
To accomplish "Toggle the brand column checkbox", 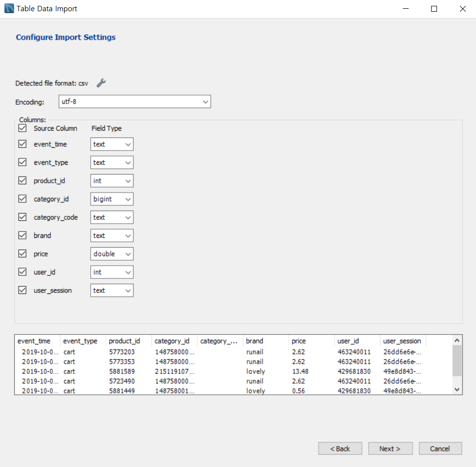I will tap(22, 235).
